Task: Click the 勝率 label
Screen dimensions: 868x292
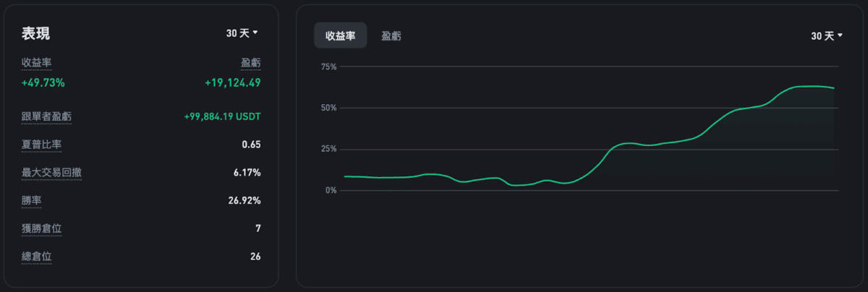Action: pos(32,200)
